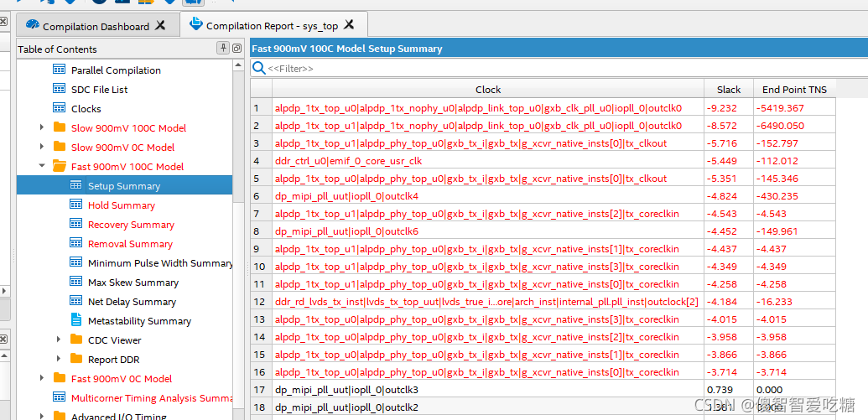Pin the Table of Contents panel

click(222, 48)
